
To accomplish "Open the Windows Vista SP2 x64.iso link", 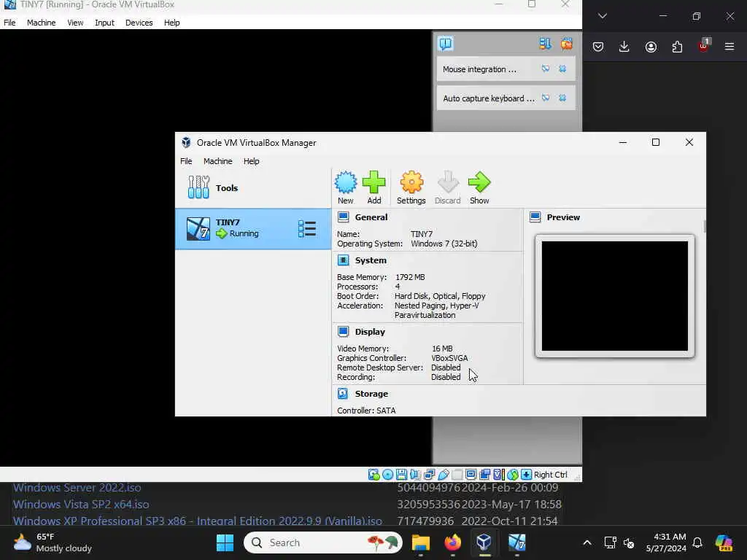I will tap(81, 504).
